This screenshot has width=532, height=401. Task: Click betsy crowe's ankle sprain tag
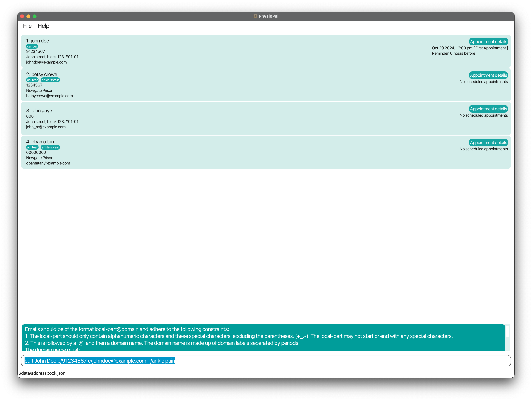point(50,80)
